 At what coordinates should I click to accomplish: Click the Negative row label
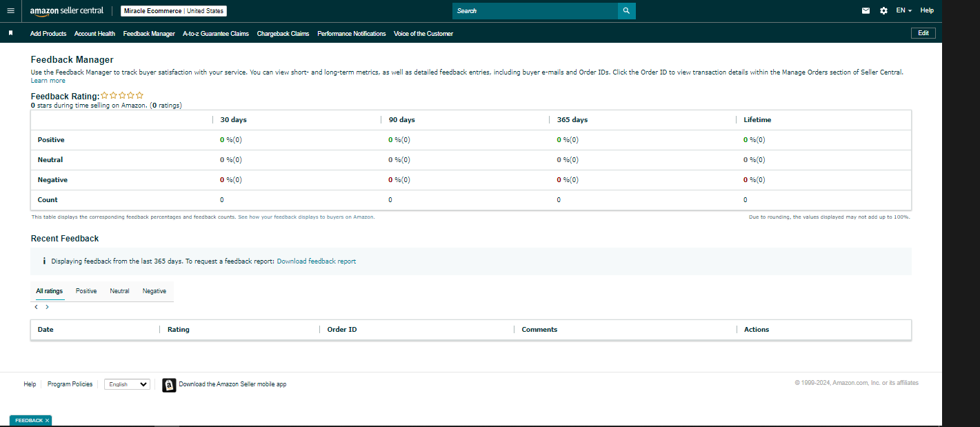(52, 180)
